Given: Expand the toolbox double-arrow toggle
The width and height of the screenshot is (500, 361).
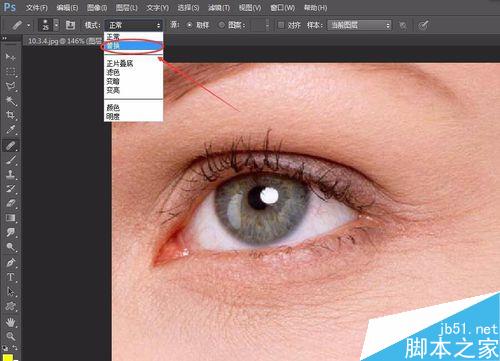Looking at the screenshot, I should point(5,39).
